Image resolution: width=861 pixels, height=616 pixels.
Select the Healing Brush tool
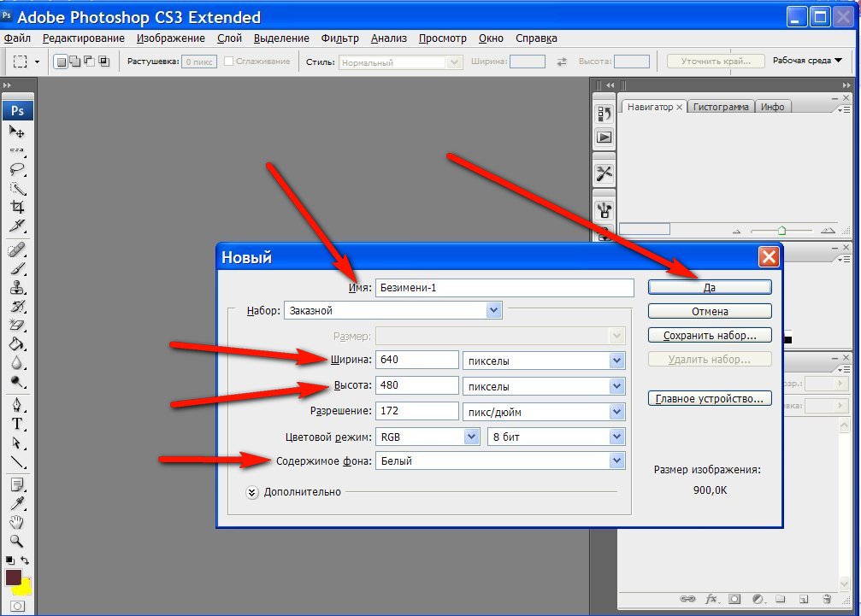tap(17, 249)
